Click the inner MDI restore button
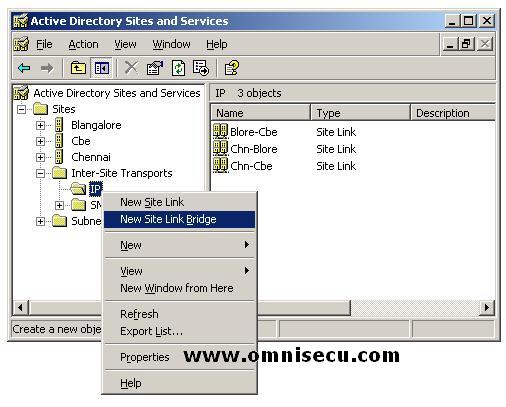This screenshot has width=506, height=407. (466, 44)
